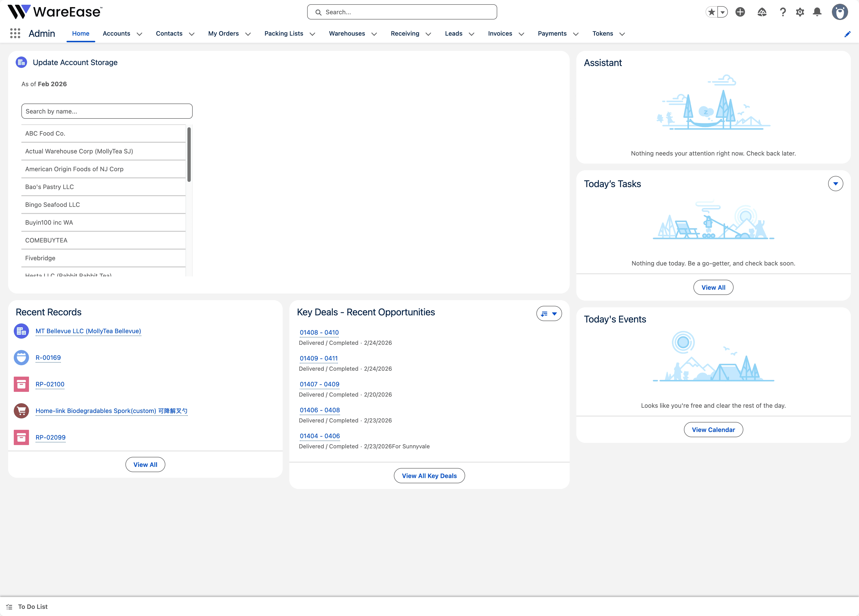
Task: Click the global create plus icon
Action: [740, 12]
